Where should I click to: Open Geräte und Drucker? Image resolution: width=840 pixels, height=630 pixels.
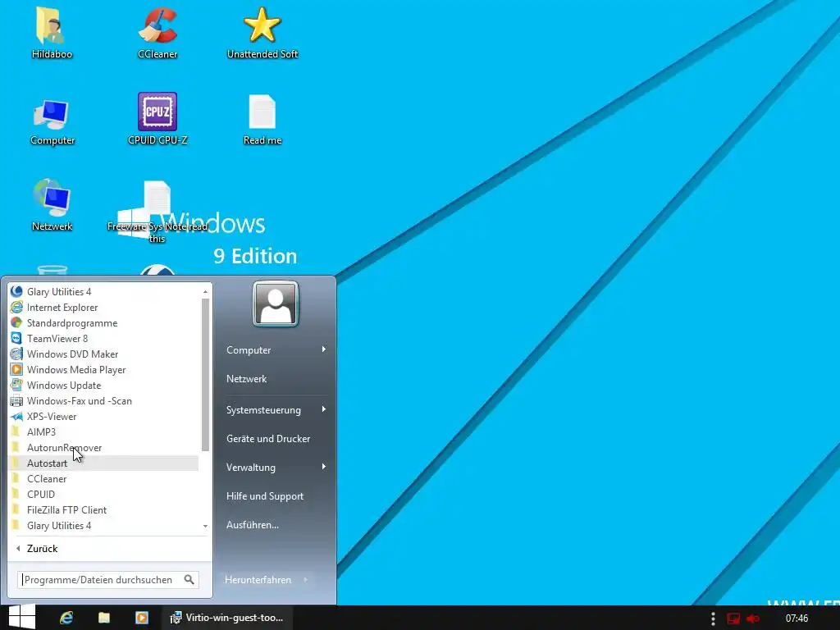click(x=268, y=439)
